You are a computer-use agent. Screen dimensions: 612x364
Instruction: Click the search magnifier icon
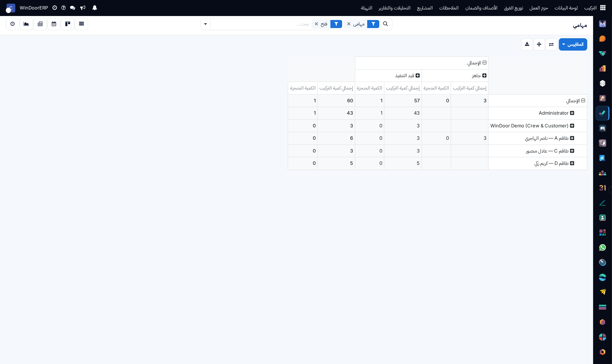click(x=385, y=24)
